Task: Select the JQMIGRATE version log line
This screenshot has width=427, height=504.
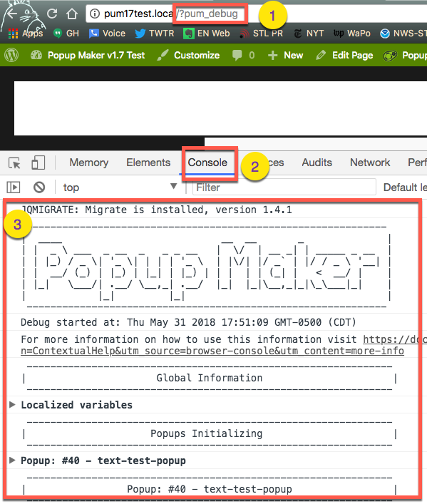Action: point(157,210)
